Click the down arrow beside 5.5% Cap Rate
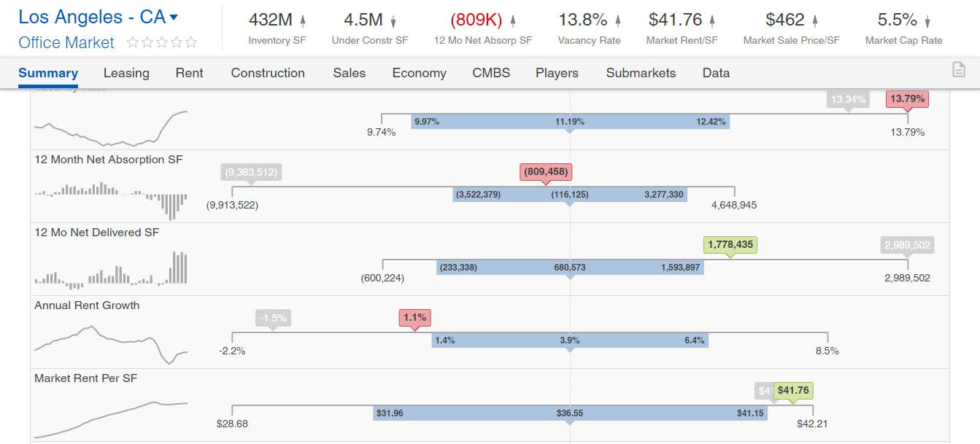Screen dimensions: 980x444 coord(927,21)
